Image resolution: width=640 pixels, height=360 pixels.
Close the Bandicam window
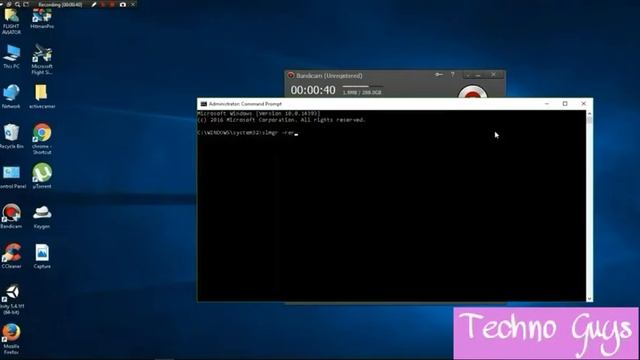click(x=493, y=75)
